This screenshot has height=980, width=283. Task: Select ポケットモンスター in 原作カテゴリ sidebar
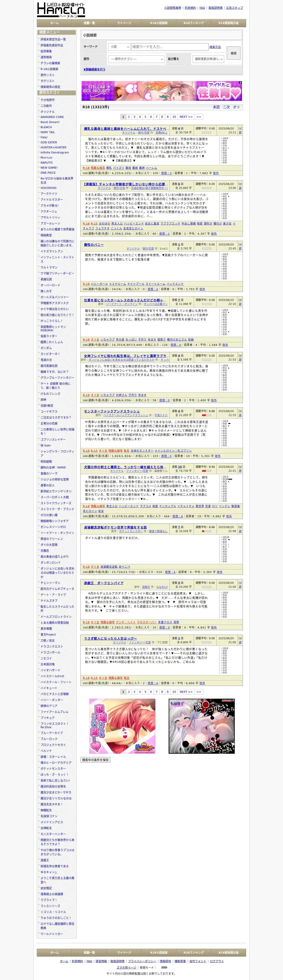(x=53, y=768)
